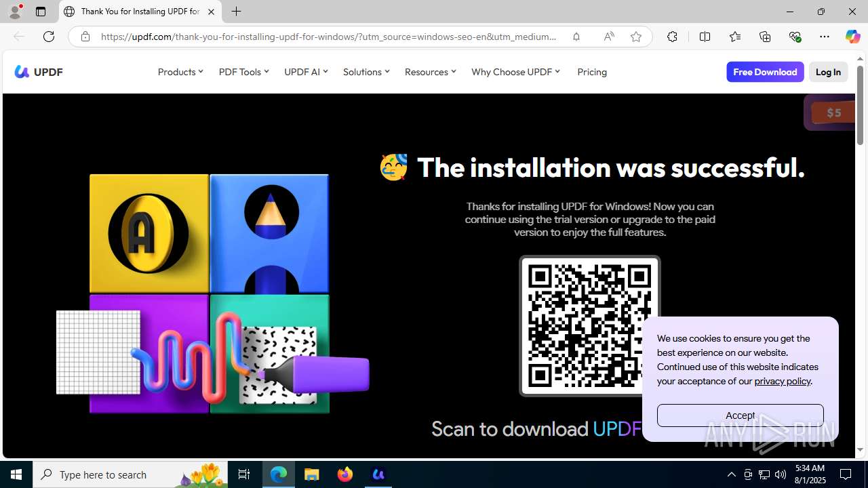Viewport: 868px width, 488px height.
Task: Click the $5 promo banner
Action: [x=830, y=113]
